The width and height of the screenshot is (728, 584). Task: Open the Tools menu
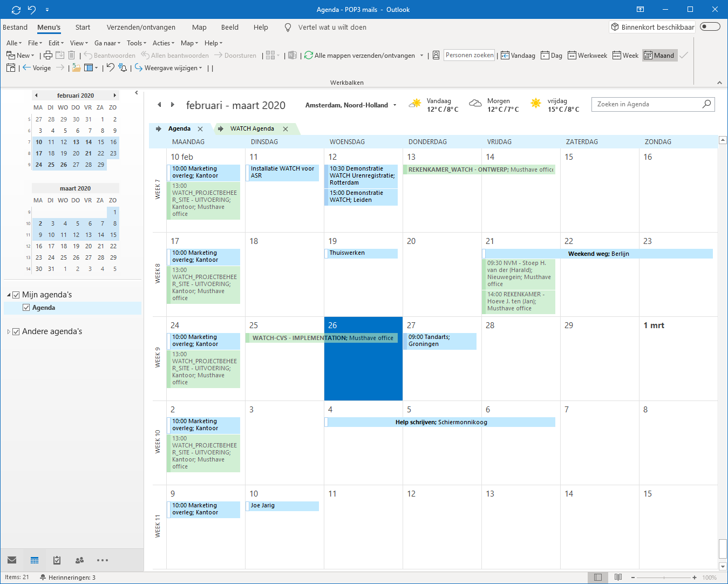click(x=137, y=43)
